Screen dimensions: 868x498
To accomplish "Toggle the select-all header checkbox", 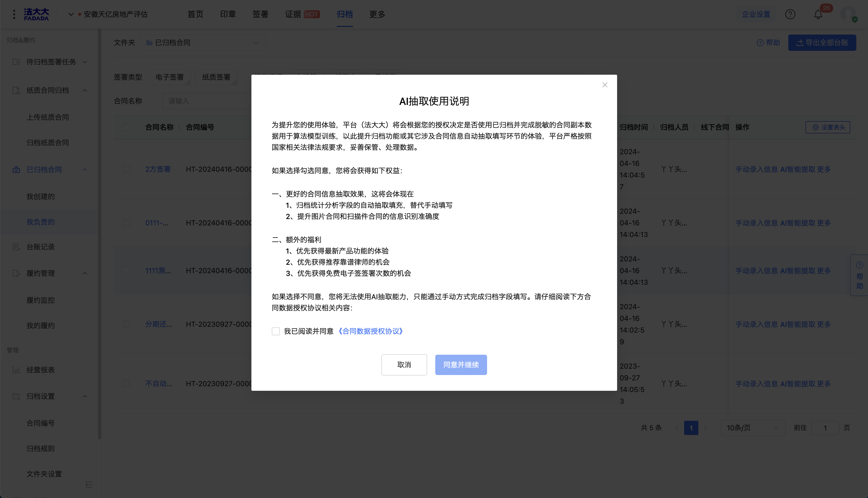I will pos(126,127).
